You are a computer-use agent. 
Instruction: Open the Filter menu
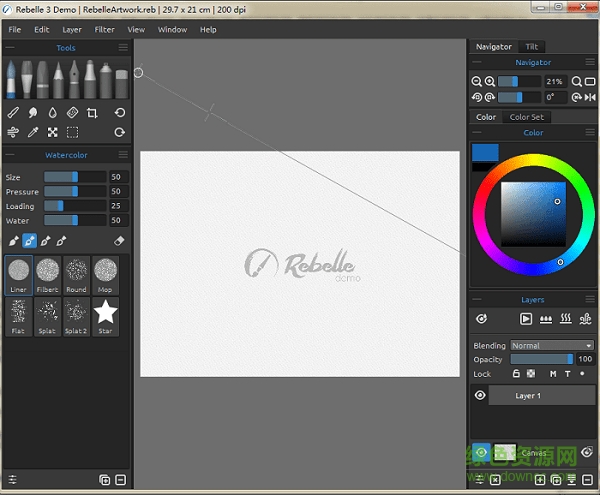pyautogui.click(x=104, y=29)
